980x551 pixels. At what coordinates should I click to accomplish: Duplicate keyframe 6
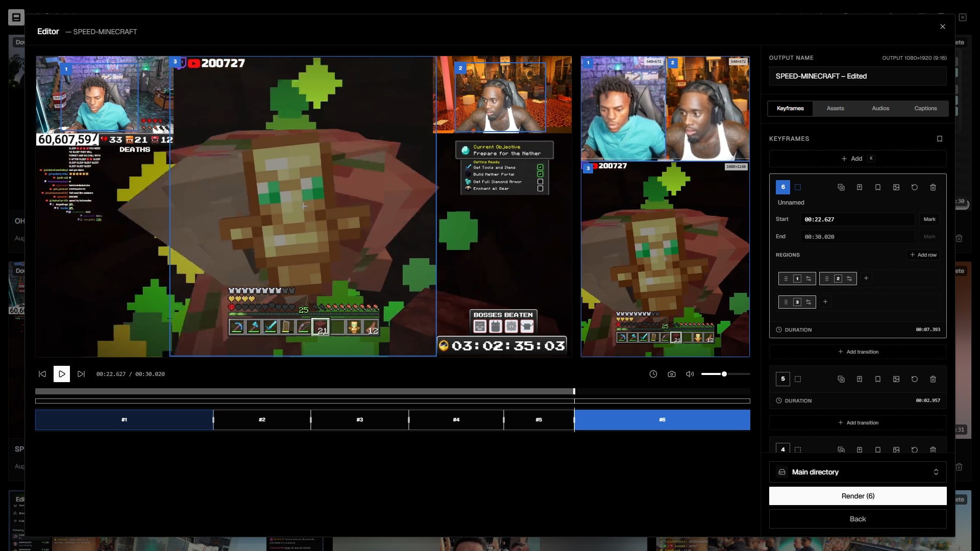pyautogui.click(x=841, y=187)
